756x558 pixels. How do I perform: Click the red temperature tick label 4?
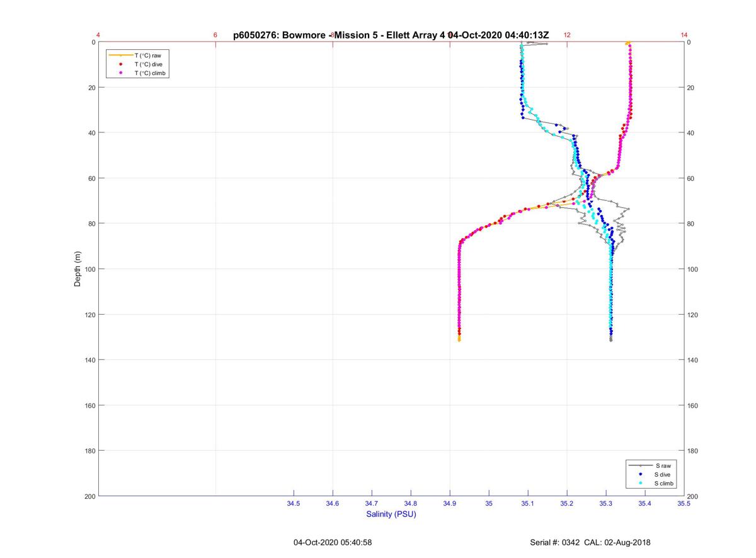[x=98, y=35]
